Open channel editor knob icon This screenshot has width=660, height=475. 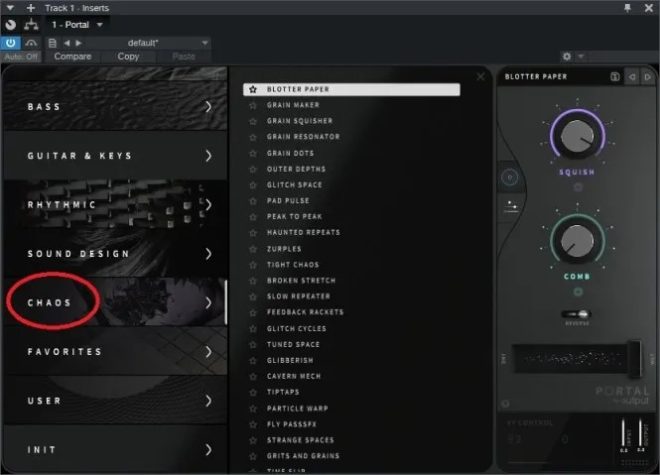(11, 25)
